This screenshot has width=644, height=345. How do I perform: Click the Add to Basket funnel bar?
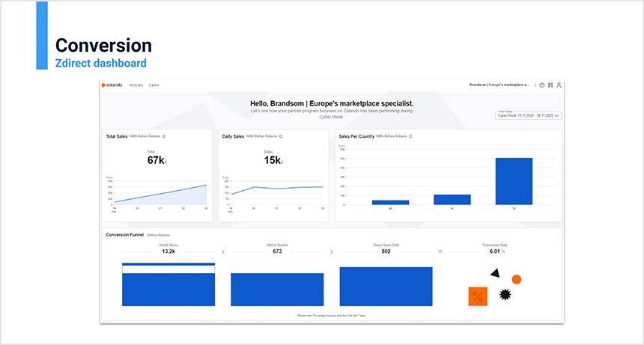[277, 290]
